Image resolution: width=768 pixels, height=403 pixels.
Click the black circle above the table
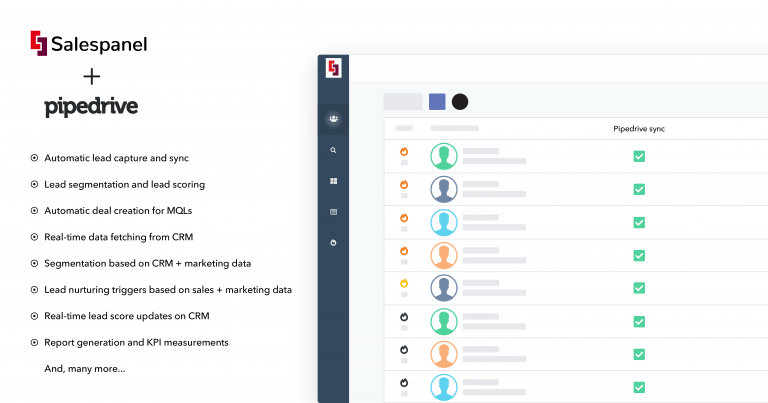click(x=460, y=102)
